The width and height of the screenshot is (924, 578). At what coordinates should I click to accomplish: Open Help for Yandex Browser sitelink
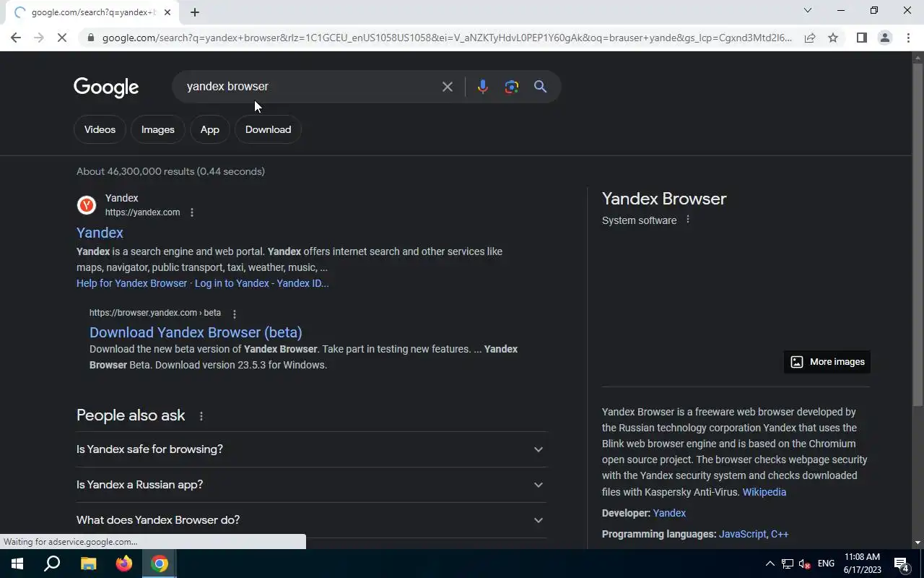[x=131, y=283]
